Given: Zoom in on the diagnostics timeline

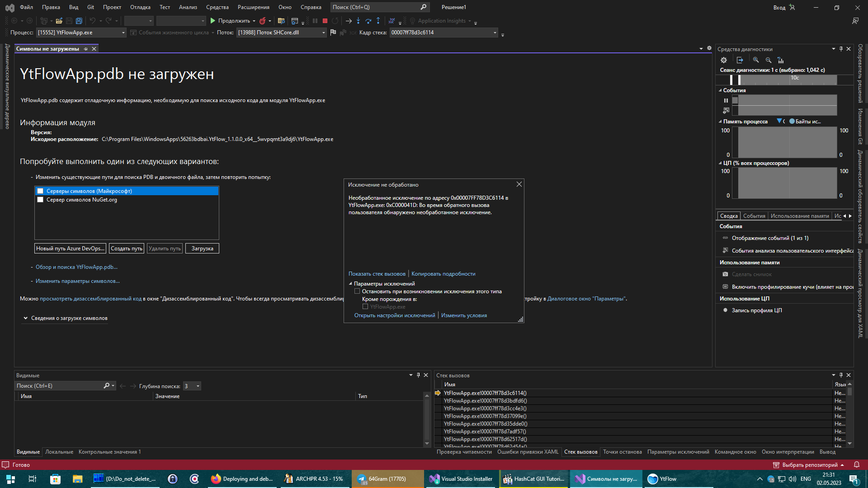Looking at the screenshot, I should point(755,60).
